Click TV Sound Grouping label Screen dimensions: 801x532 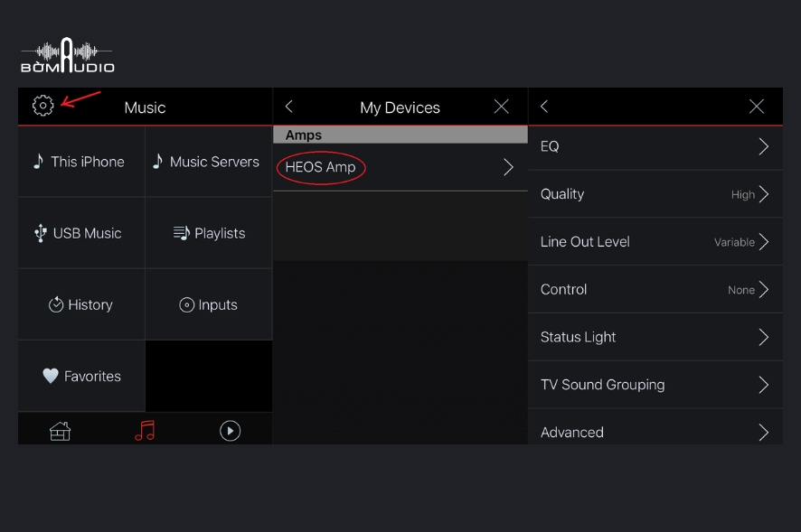tap(603, 385)
